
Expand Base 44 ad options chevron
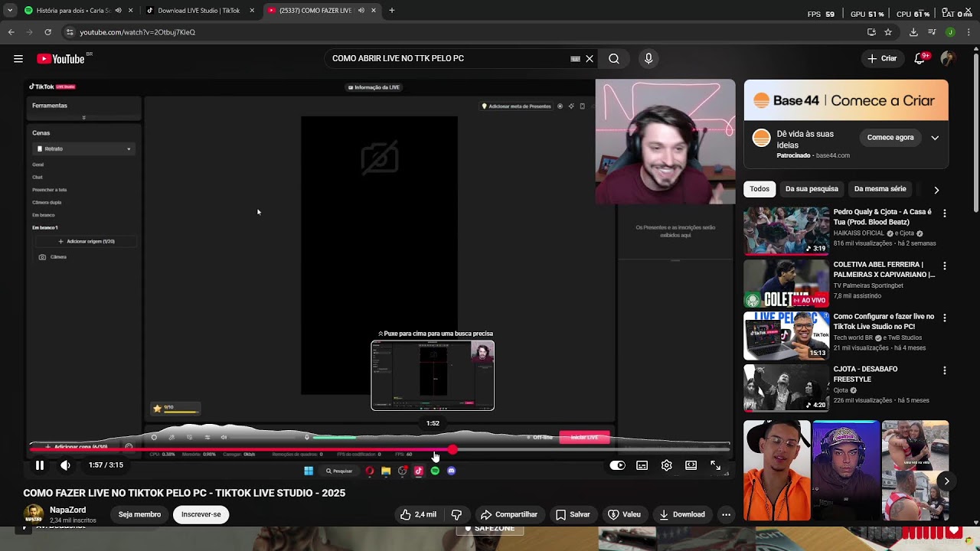point(935,138)
